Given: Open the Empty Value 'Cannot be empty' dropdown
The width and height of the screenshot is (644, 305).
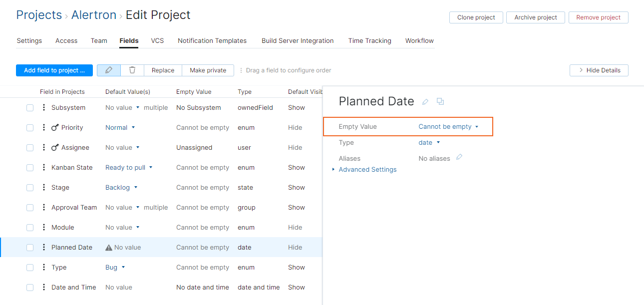Looking at the screenshot, I should pyautogui.click(x=448, y=127).
